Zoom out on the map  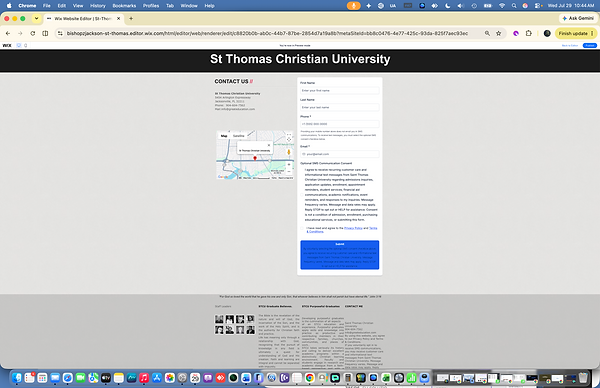point(289,171)
